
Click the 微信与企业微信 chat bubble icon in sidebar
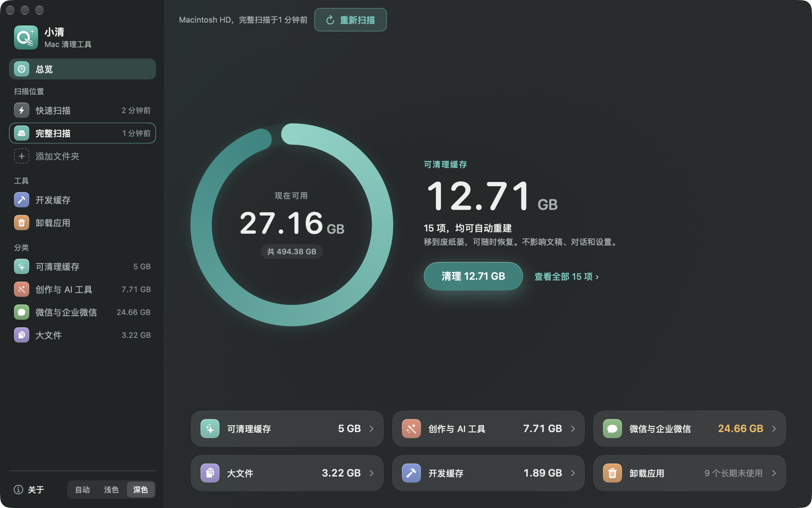pos(22,312)
